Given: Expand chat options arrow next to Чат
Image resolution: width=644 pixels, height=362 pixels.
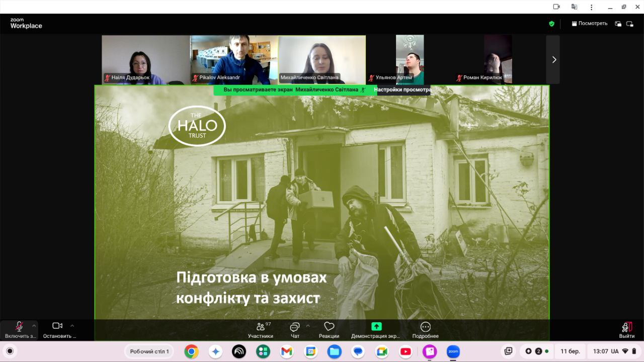Looking at the screenshot, I should coord(308,325).
